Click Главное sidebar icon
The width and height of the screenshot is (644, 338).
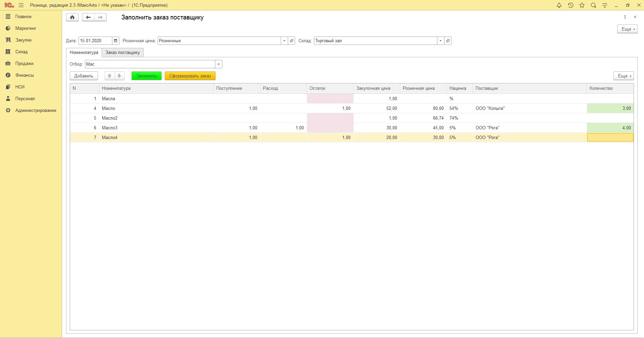[8, 17]
